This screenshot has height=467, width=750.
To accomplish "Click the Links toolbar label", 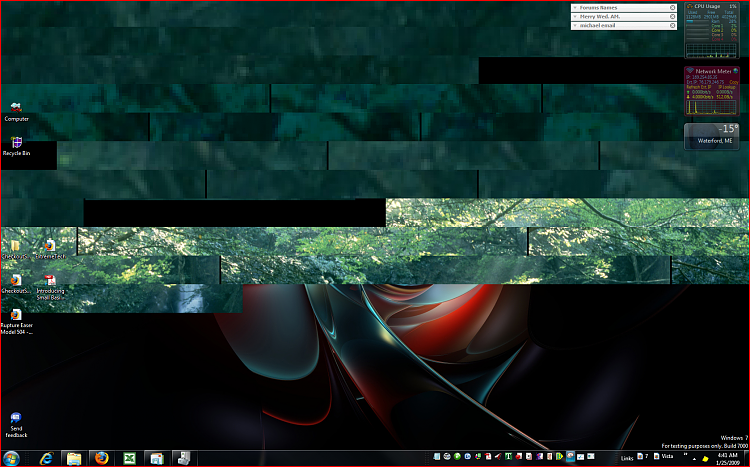I will (627, 458).
